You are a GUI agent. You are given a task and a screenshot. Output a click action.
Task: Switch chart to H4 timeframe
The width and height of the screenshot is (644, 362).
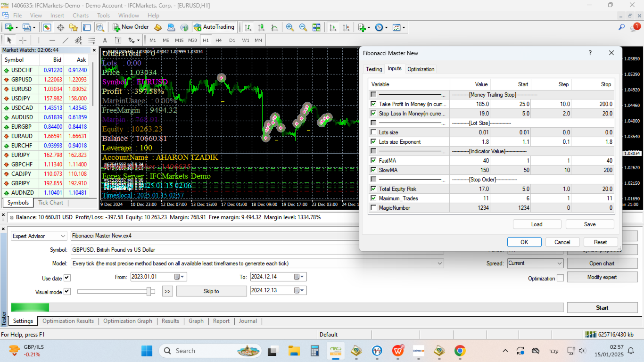[219, 40]
